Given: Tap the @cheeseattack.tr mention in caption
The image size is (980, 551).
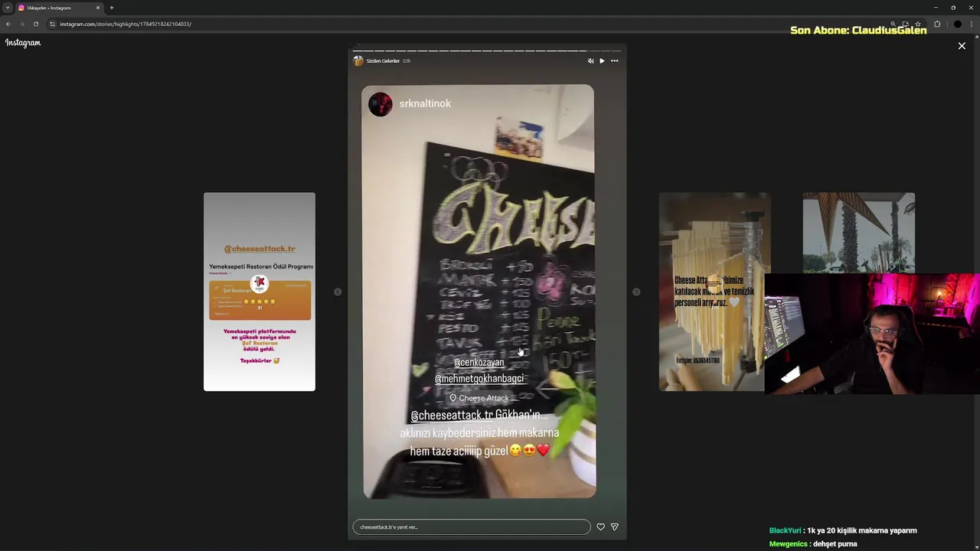Looking at the screenshot, I should point(452,415).
